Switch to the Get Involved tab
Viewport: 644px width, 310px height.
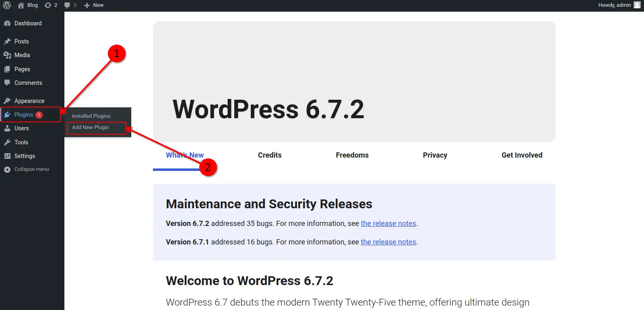(x=522, y=155)
